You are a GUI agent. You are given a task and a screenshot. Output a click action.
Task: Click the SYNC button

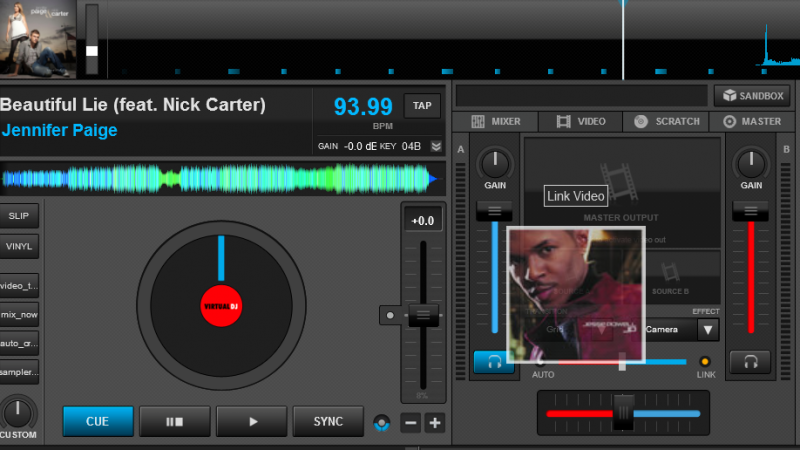coord(328,421)
